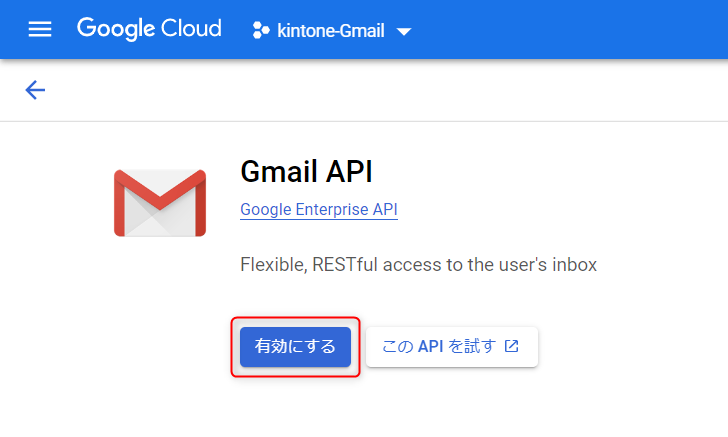
Task: Open the hamburger navigation menu
Action: point(40,29)
